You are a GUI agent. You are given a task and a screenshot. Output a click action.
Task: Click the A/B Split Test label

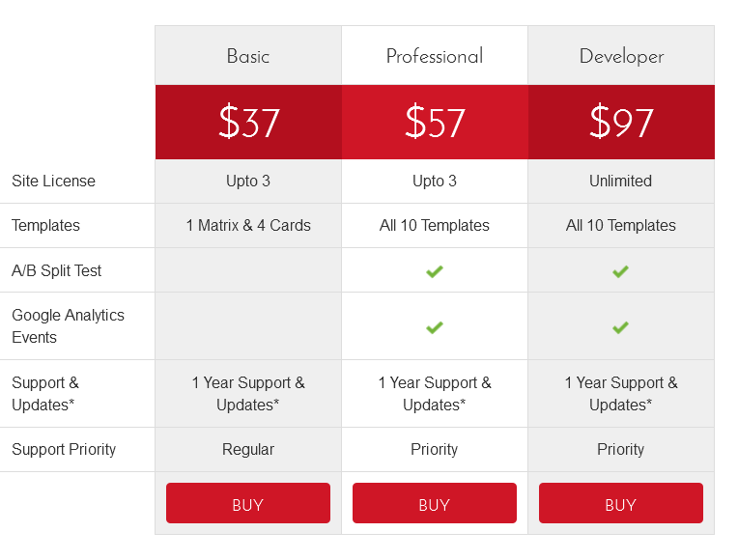[56, 271]
